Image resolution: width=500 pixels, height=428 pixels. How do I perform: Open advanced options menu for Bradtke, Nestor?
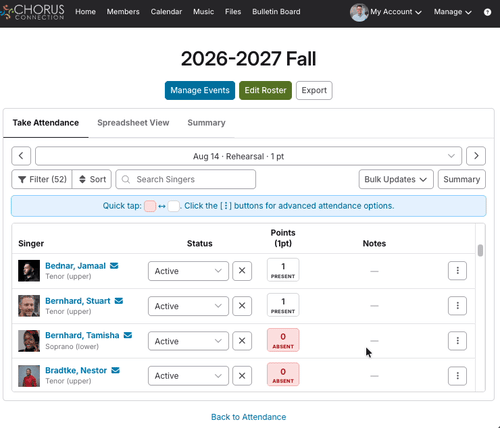457,376
